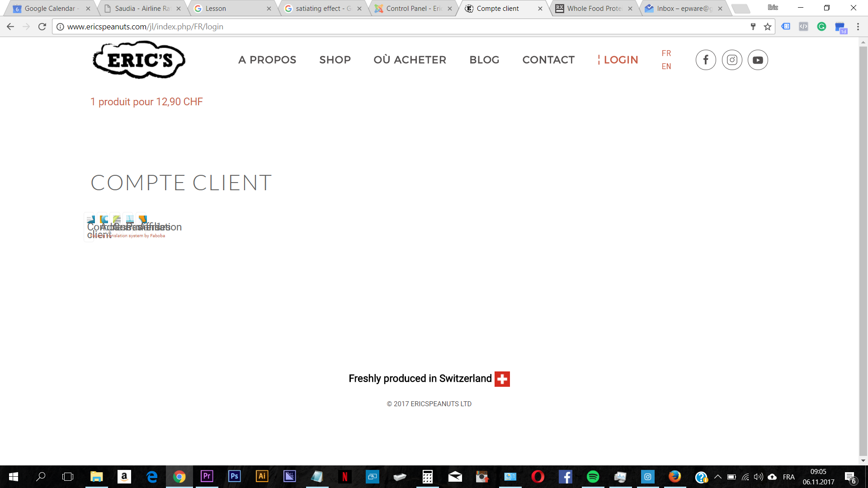Open the YouTube icon in header
The image size is (868, 488).
point(758,60)
